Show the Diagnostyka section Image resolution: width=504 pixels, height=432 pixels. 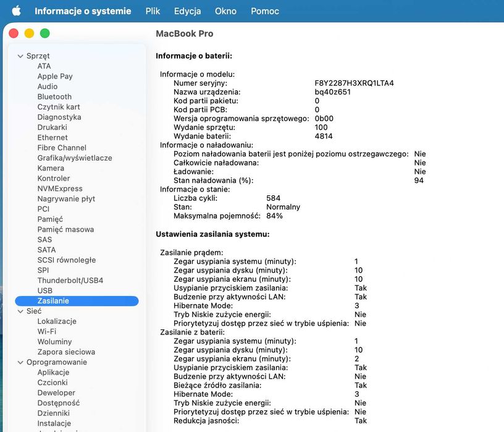pyautogui.click(x=59, y=117)
